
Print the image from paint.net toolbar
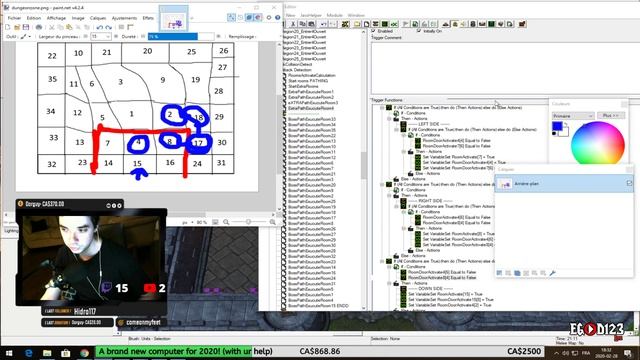click(x=39, y=27)
